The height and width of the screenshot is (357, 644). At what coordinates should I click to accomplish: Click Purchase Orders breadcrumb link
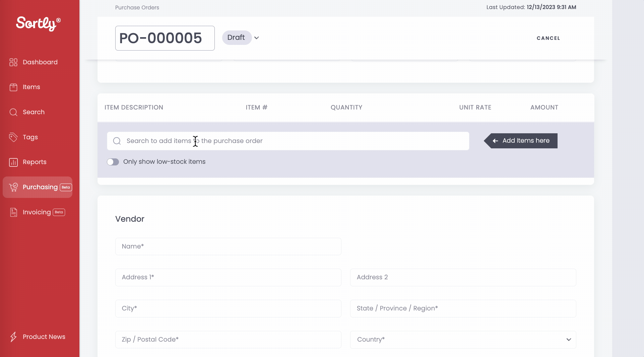(137, 7)
